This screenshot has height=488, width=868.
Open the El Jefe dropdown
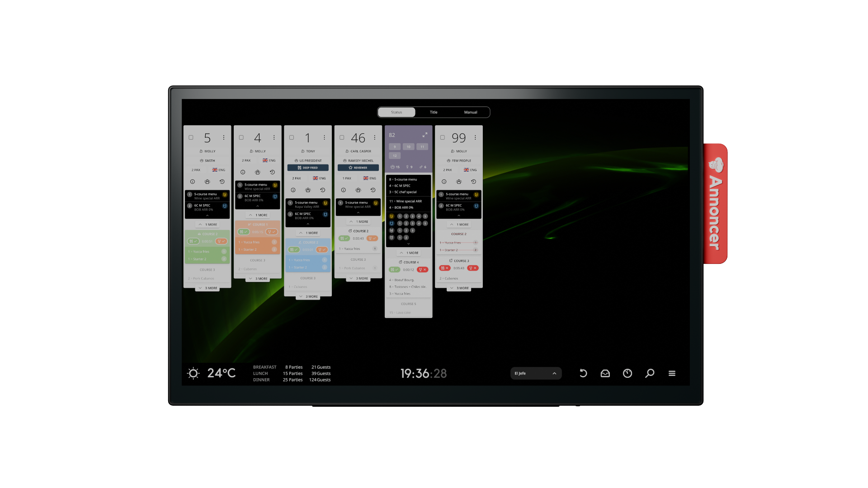click(x=536, y=373)
